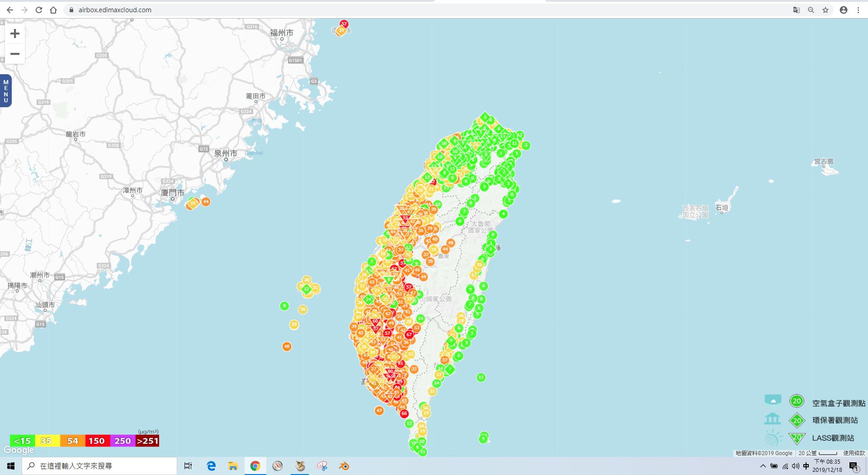This screenshot has width=868, height=475.
Task: Click the green circle 20 legend marker
Action: (x=797, y=401)
